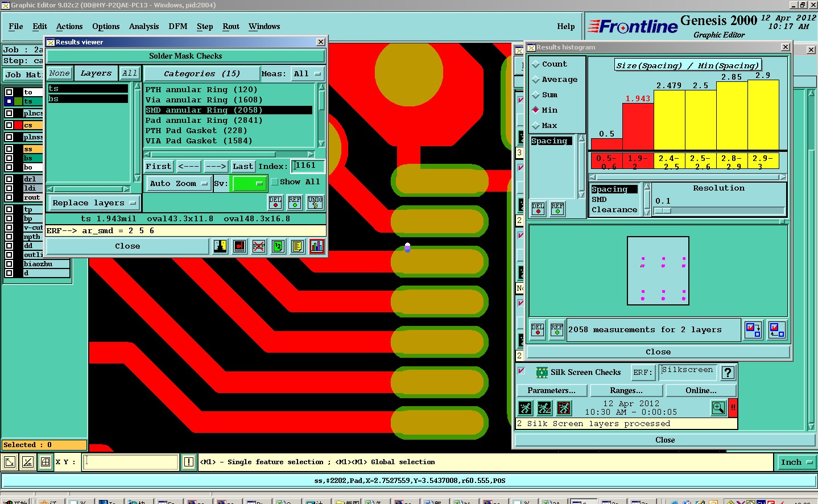The image size is (818, 504).
Task: Click second layer-transfer icon in histogram footer
Action: [x=776, y=330]
